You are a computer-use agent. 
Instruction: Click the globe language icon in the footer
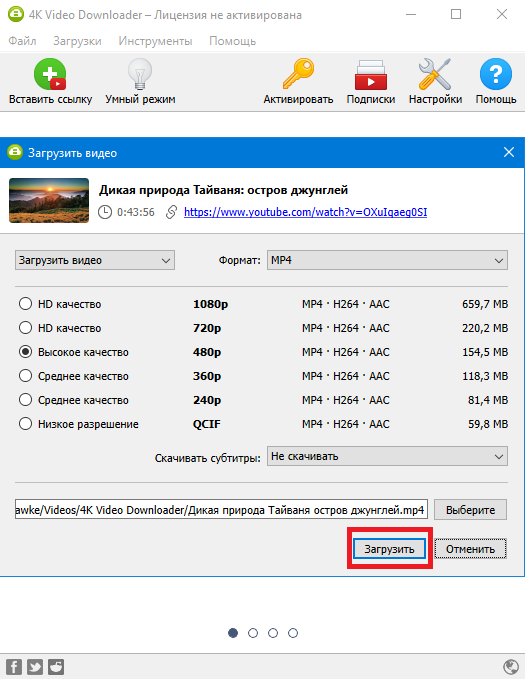pos(511,667)
